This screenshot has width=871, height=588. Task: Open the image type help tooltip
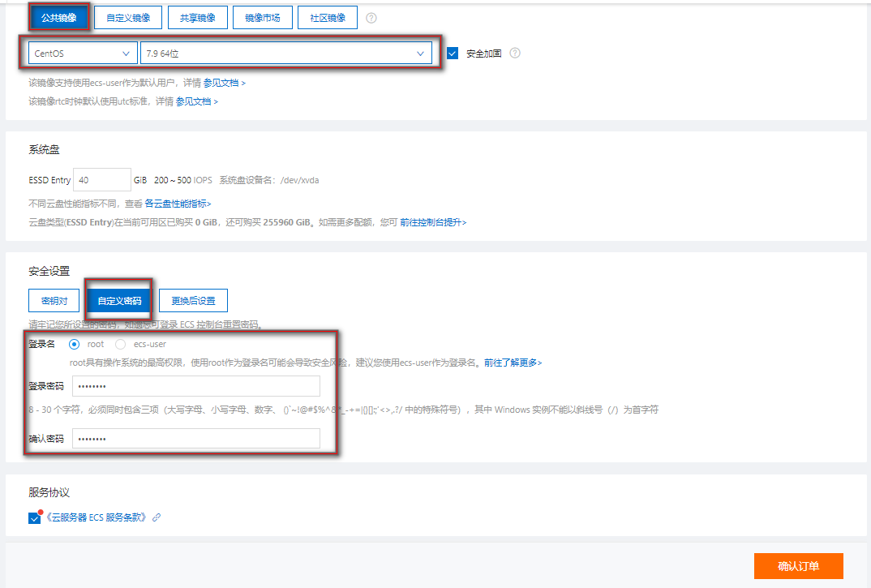tap(371, 17)
